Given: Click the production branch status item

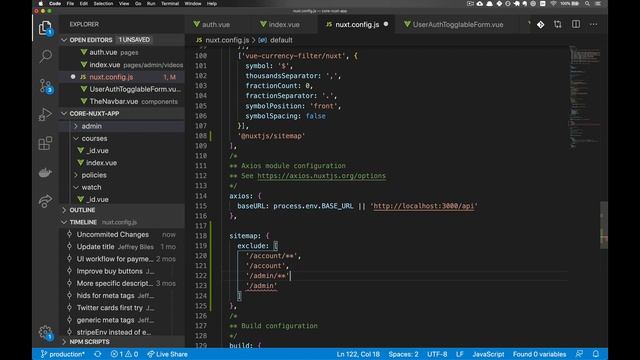Looking at the screenshot, I should click(x=63, y=354).
